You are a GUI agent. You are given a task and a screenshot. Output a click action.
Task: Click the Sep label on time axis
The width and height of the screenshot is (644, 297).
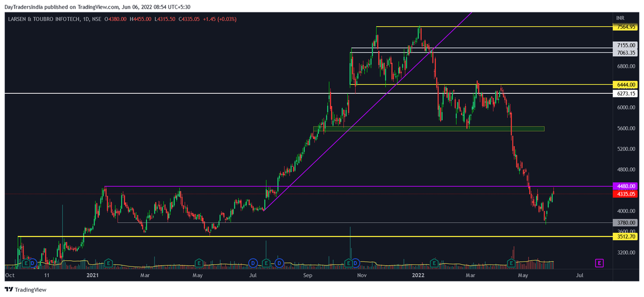pos(308,276)
